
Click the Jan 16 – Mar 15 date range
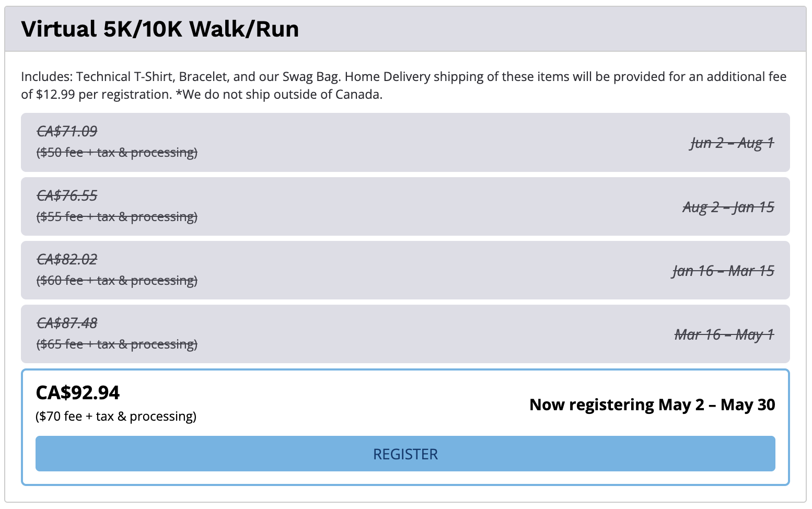tap(723, 271)
